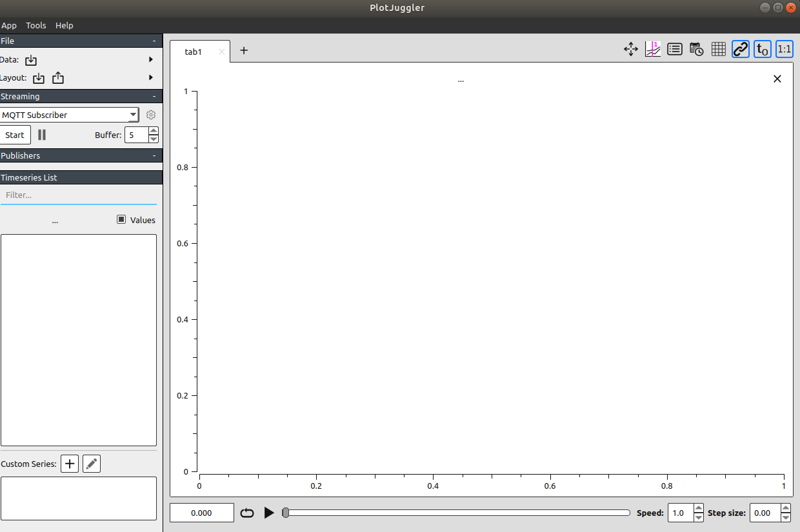This screenshot has width=800, height=532.
Task: Open the grid layout icon
Action: click(718, 49)
